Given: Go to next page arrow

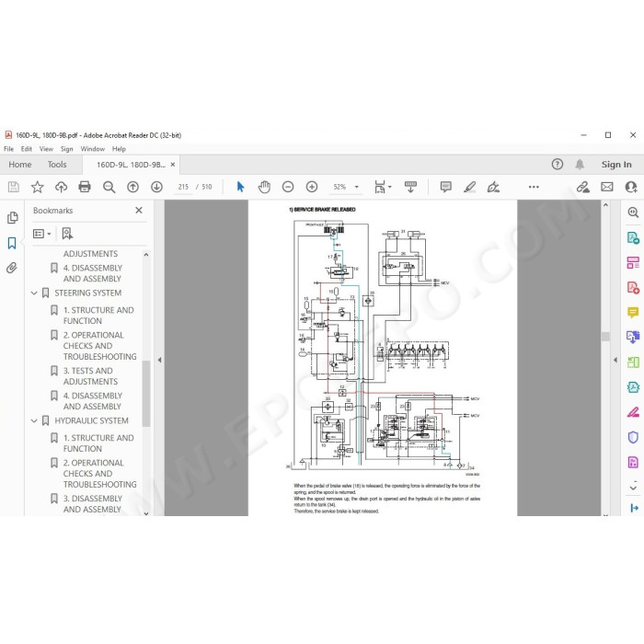Looking at the screenshot, I should point(156,187).
